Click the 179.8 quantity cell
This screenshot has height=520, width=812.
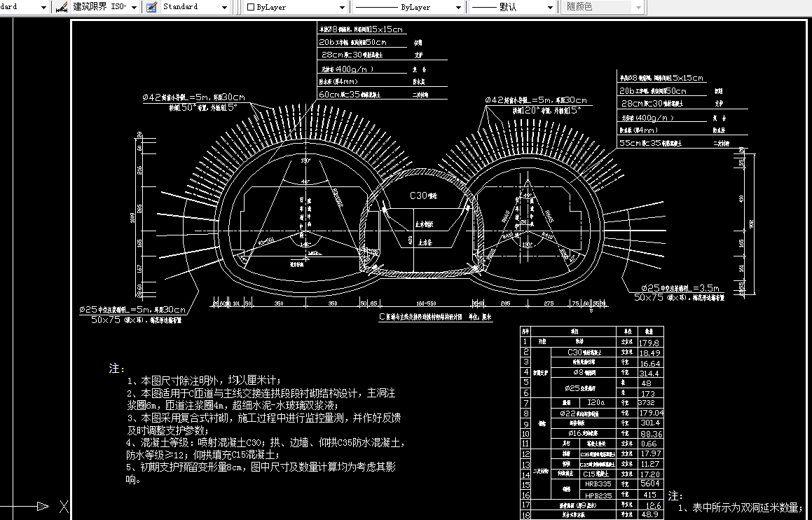[650, 343]
